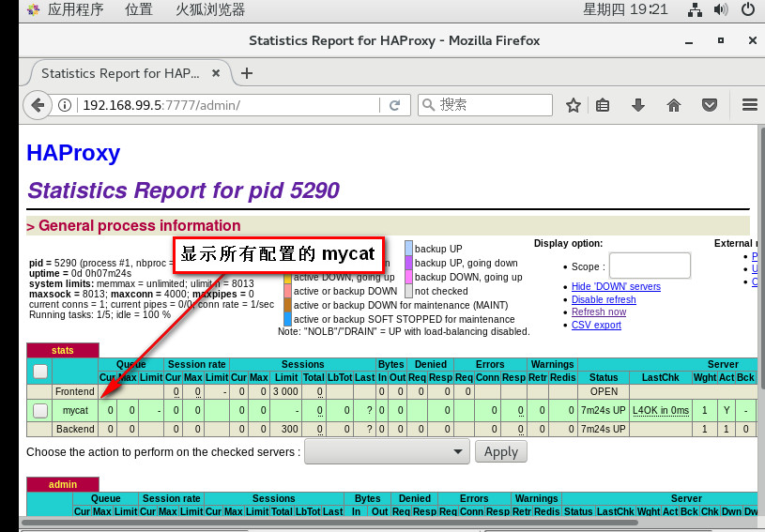Click the General process information heading
This screenshot has height=532, width=765.
pos(140,226)
